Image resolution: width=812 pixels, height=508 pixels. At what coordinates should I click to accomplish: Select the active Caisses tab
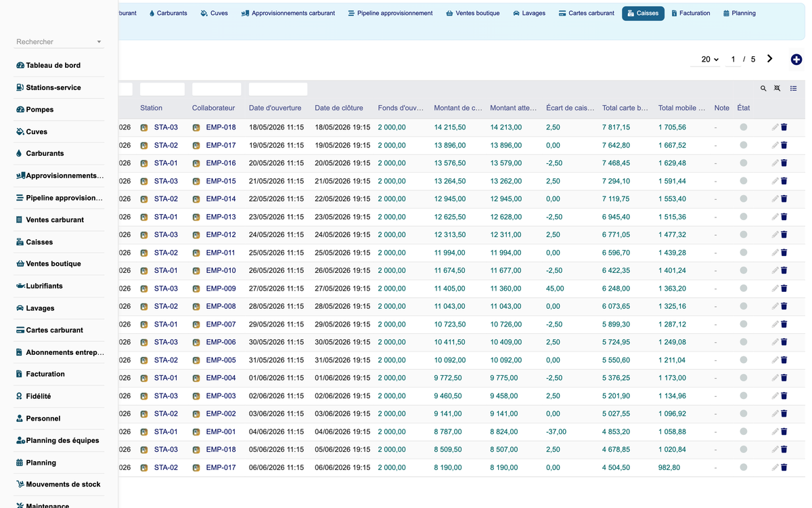tap(643, 13)
